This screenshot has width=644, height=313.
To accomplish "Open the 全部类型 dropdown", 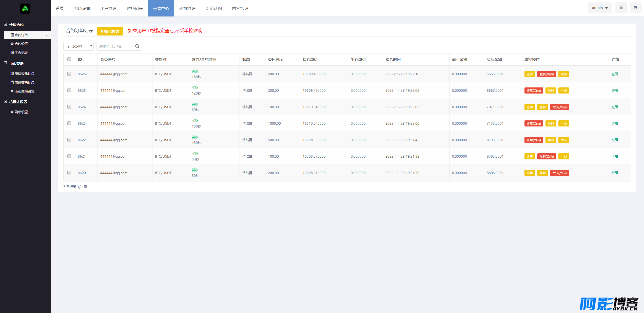I will pyautogui.click(x=79, y=46).
